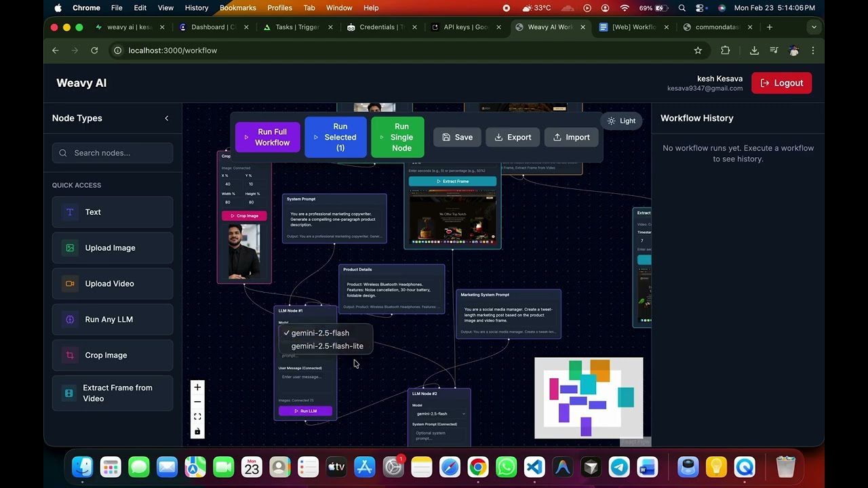Click Run Selected (1) button
This screenshot has width=868, height=488.
point(335,137)
